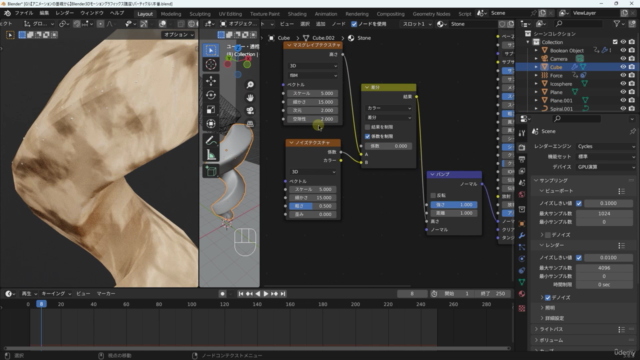The image size is (640, 360).
Task: Open the Texture properties tab
Action: click(x=522, y=308)
